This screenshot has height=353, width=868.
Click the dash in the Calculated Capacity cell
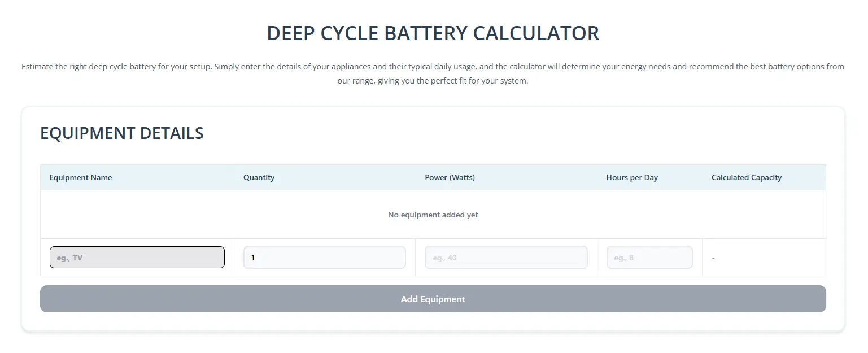coord(713,257)
